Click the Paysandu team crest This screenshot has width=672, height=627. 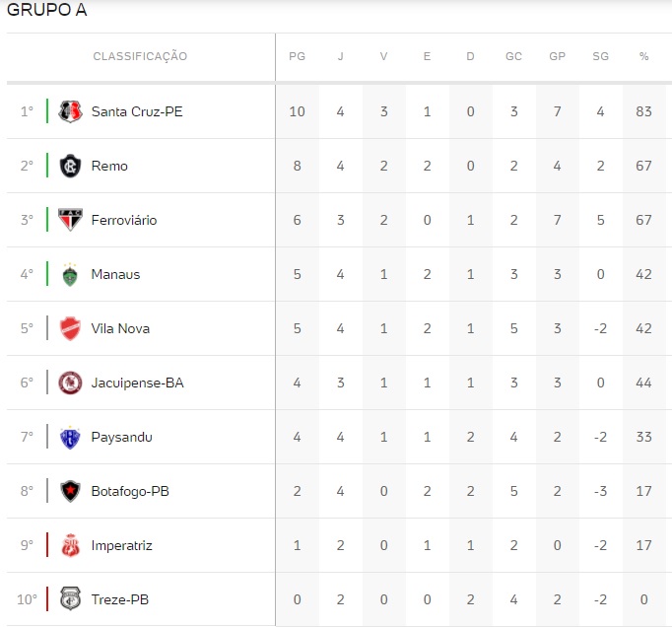pyautogui.click(x=70, y=437)
